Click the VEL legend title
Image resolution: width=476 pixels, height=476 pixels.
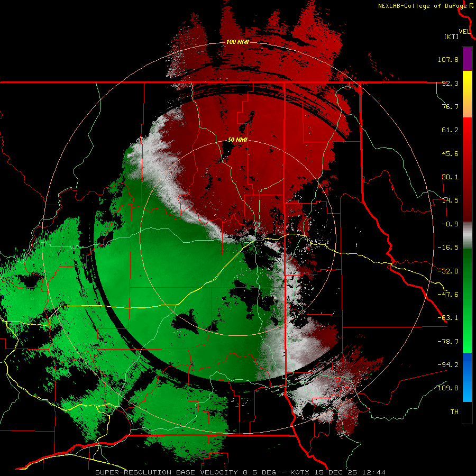[x=465, y=32]
